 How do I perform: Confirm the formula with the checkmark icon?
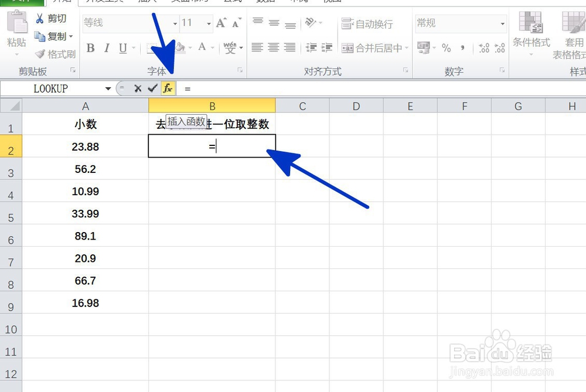(153, 88)
